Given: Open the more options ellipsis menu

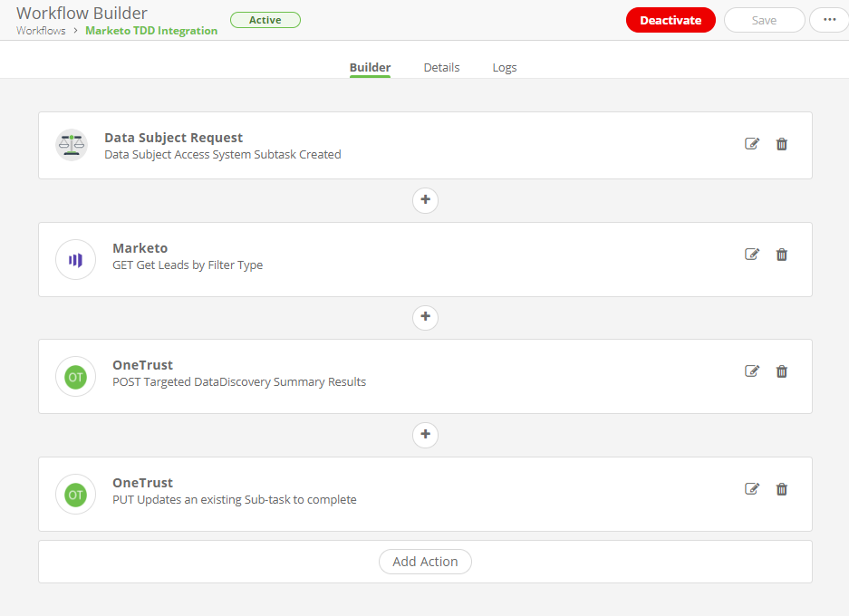Looking at the screenshot, I should tap(829, 20).
